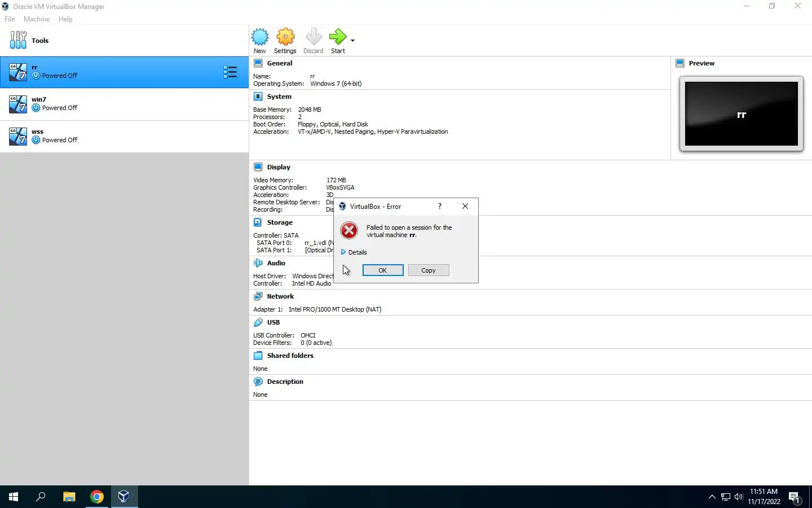812x508 pixels.
Task: Click the USB section plug icon
Action: tap(258, 322)
